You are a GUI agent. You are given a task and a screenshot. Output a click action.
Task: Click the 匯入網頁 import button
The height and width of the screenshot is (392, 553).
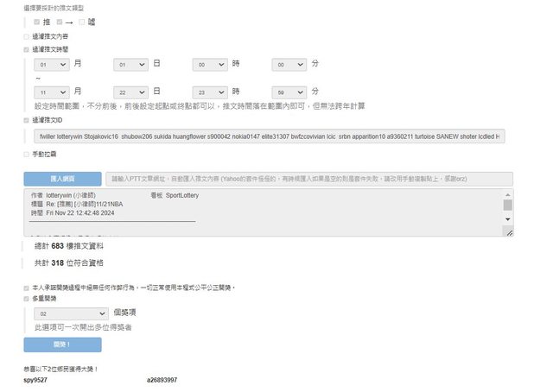click(x=62, y=179)
